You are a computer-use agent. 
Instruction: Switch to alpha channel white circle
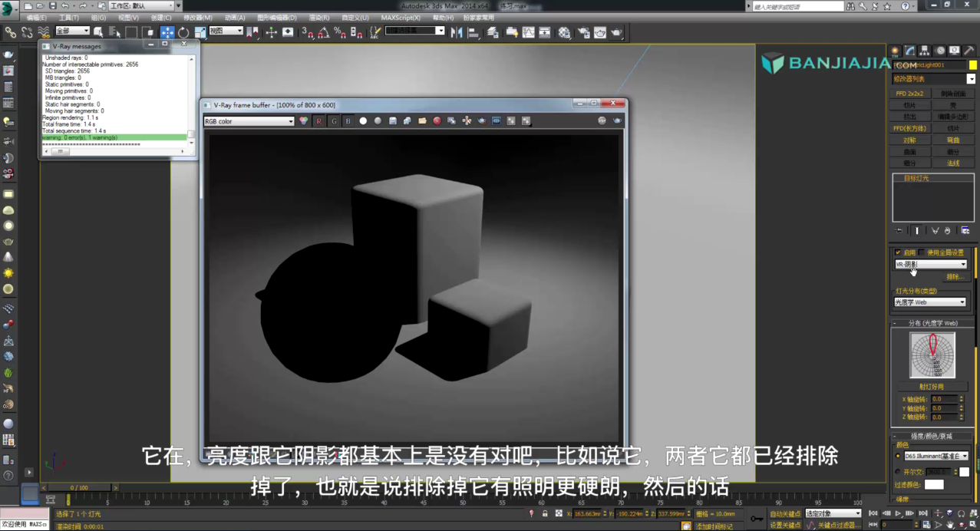pos(363,120)
